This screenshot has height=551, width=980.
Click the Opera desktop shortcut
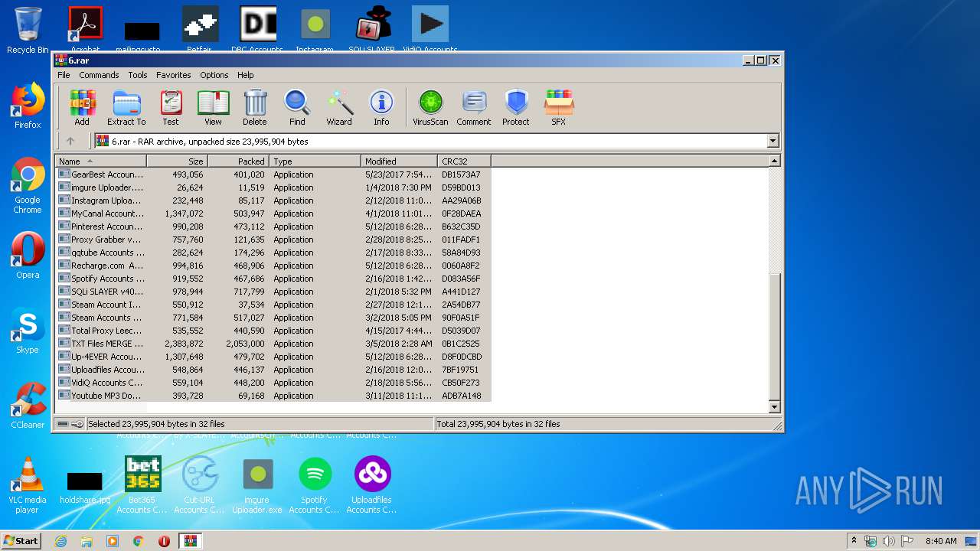(28, 256)
